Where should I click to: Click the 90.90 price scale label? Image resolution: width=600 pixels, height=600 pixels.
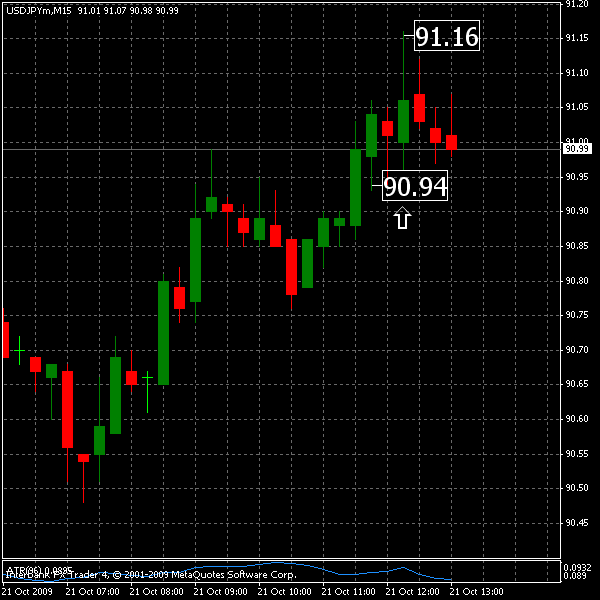577,211
